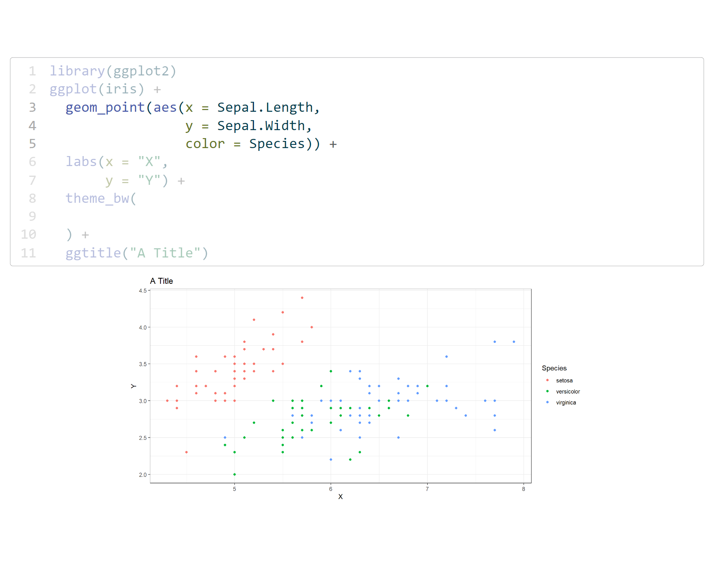This screenshot has height=570, width=728.
Task: Select the setosa legend label
Action: pyautogui.click(x=564, y=380)
